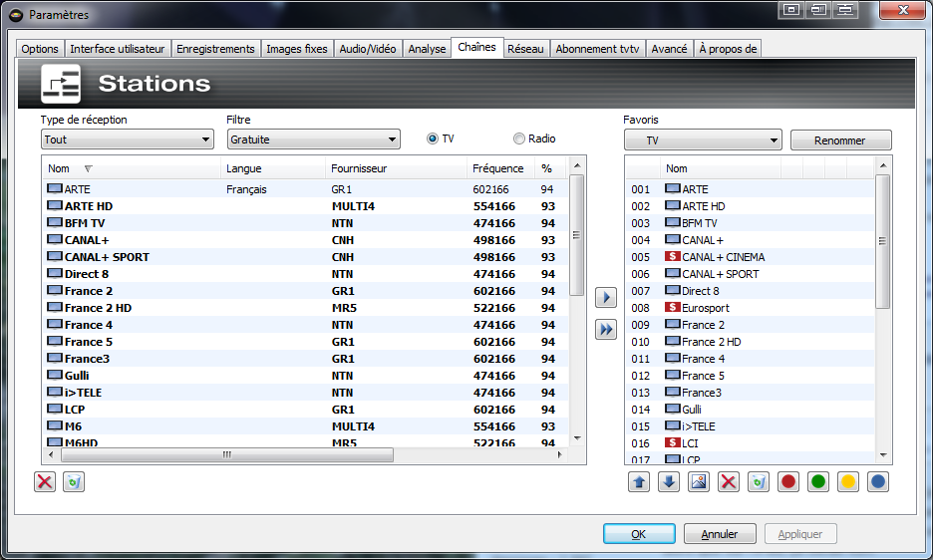The height and width of the screenshot is (560, 933).
Task: Assign blue color button to favorite
Action: (x=877, y=481)
